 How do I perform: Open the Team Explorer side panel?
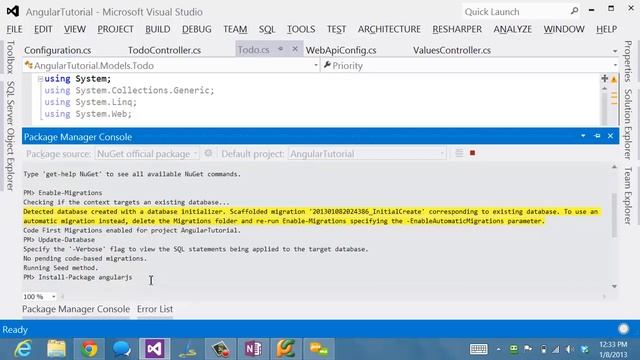[628, 195]
